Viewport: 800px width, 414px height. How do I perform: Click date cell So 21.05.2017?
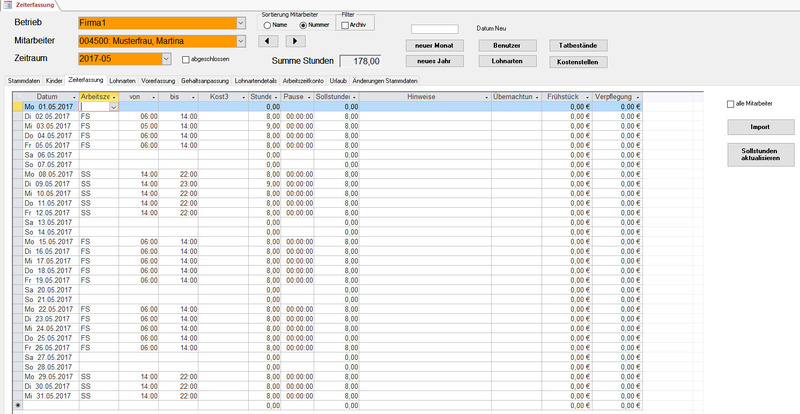(51, 299)
